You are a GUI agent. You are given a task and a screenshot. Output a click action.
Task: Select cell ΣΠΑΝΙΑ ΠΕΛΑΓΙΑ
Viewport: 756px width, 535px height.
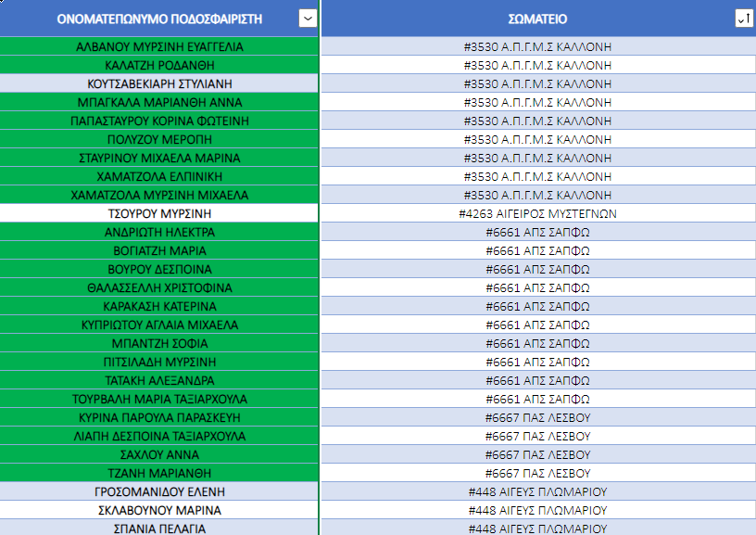[x=159, y=529]
